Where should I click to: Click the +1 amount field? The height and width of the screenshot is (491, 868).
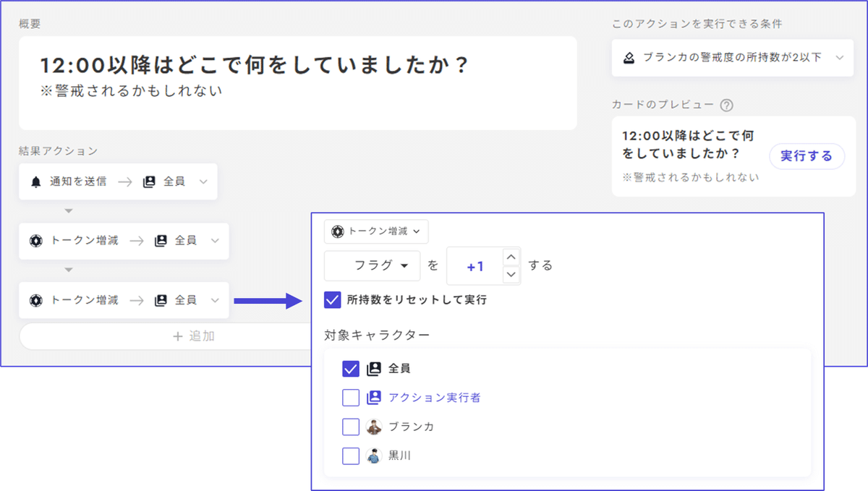pos(475,266)
